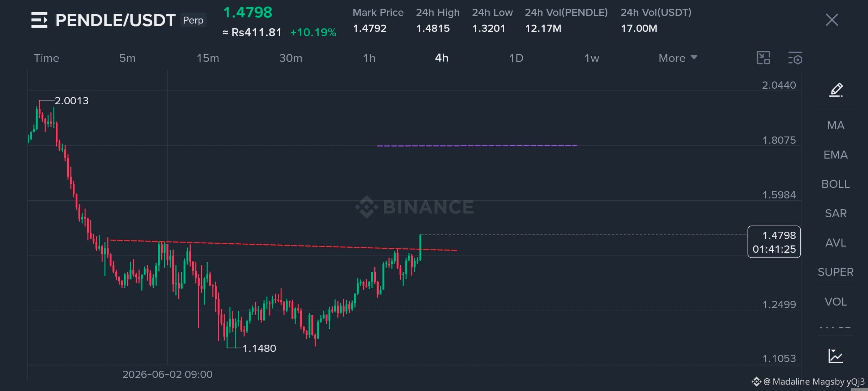Enable the SAR indicator
The image size is (868, 391).
click(835, 213)
